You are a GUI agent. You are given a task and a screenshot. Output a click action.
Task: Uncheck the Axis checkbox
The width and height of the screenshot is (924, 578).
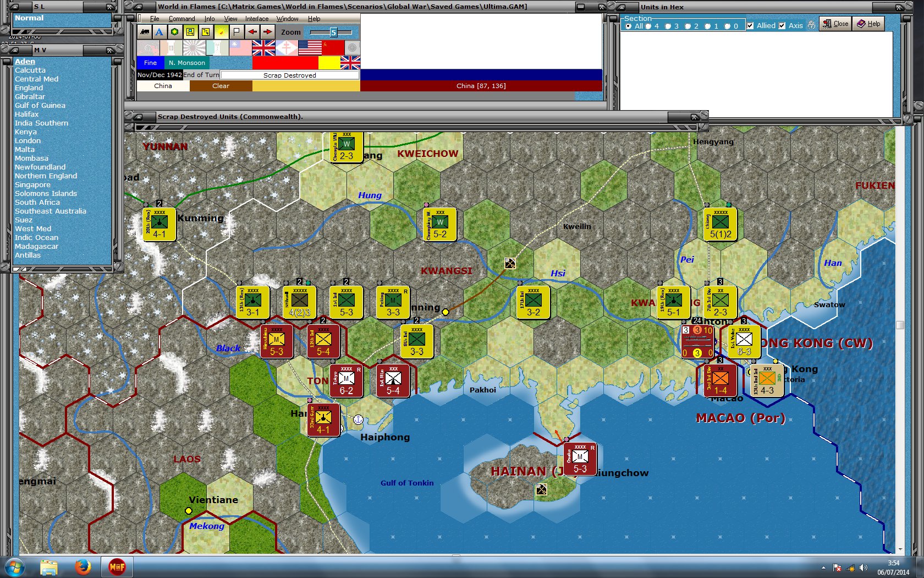[782, 25]
